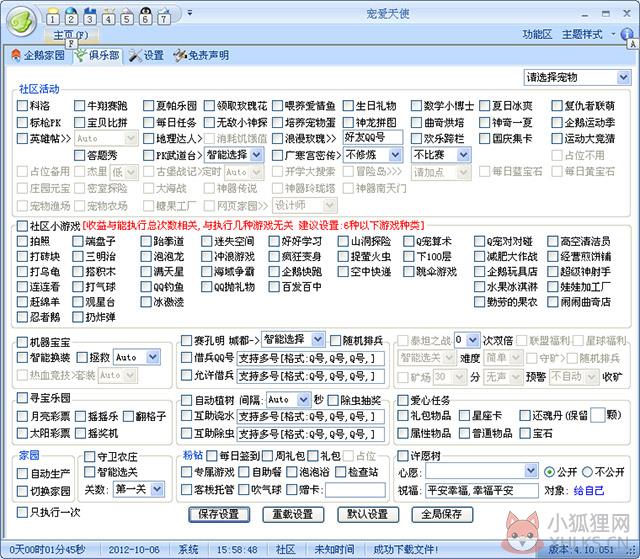
Task: Check the 泡泡龙 game checkbox
Action: click(146, 257)
